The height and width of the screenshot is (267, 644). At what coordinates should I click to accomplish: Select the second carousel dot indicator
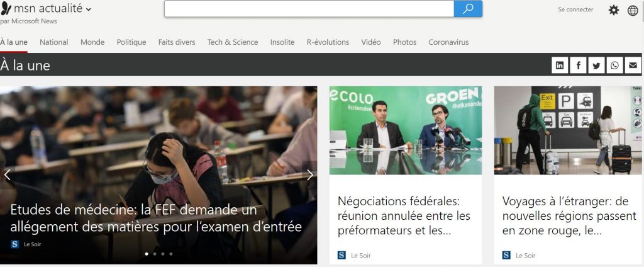pyautogui.click(x=155, y=254)
